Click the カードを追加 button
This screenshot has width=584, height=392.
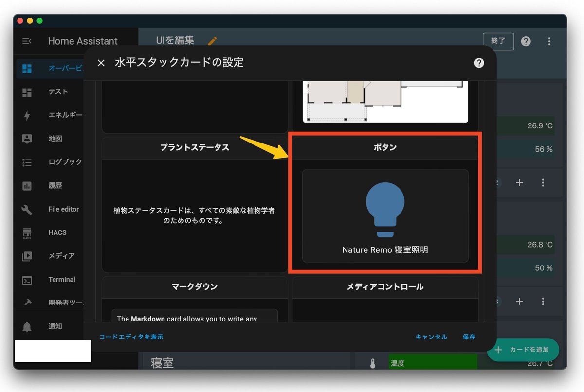(523, 350)
